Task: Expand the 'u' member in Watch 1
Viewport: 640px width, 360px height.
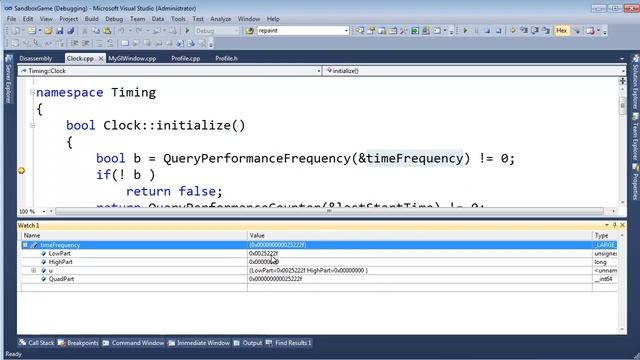Action: coord(34,271)
